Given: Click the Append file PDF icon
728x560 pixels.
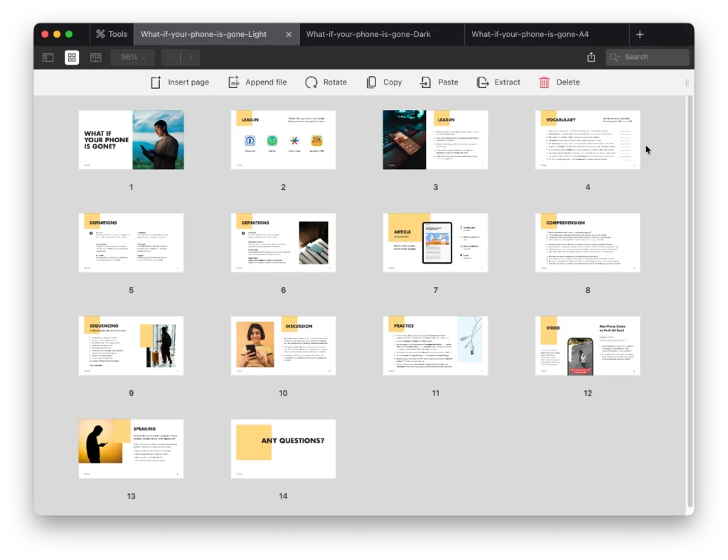Looking at the screenshot, I should click(234, 82).
